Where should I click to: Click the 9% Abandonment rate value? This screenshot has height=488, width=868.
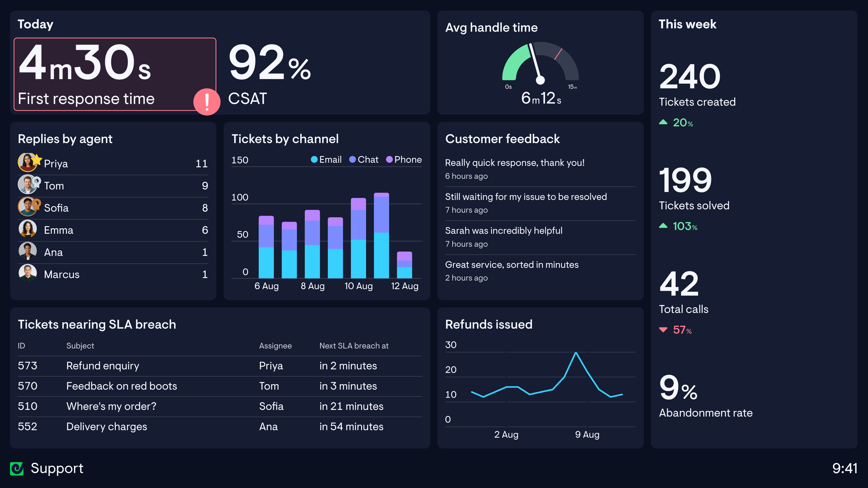point(678,388)
